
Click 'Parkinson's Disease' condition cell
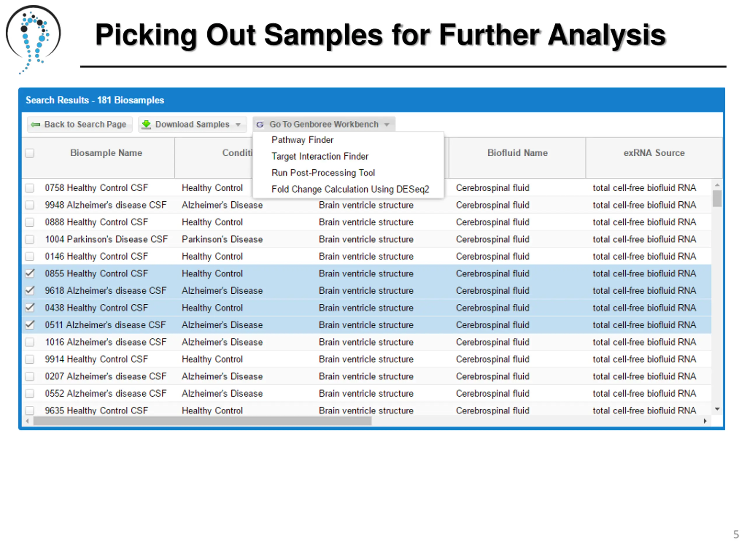tap(222, 239)
